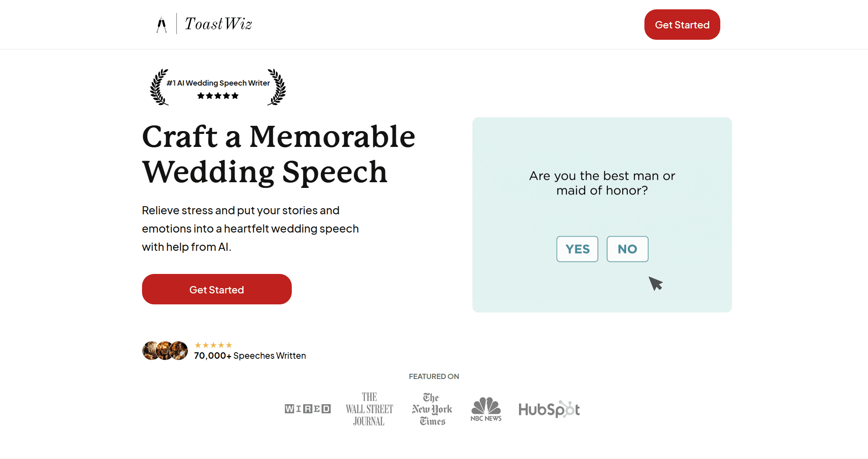868x459 pixels.
Task: Click the 70,000+ Speeches Written text
Action: [x=250, y=356]
